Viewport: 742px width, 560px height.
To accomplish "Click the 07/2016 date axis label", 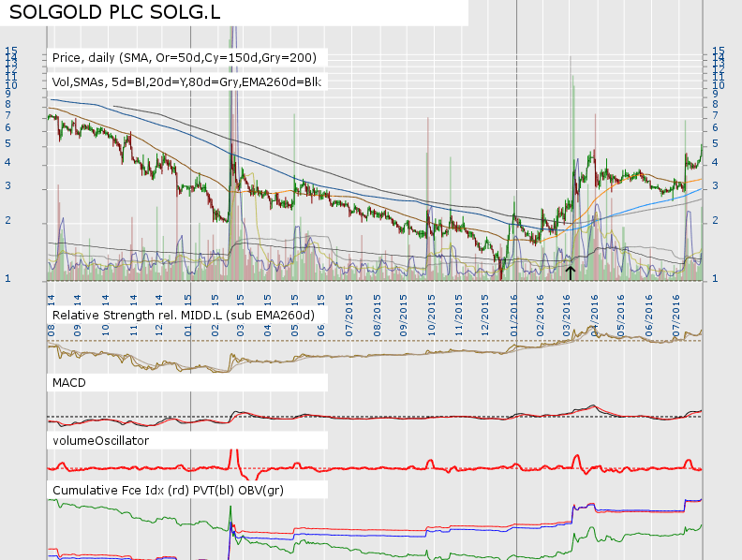I will click(x=675, y=316).
